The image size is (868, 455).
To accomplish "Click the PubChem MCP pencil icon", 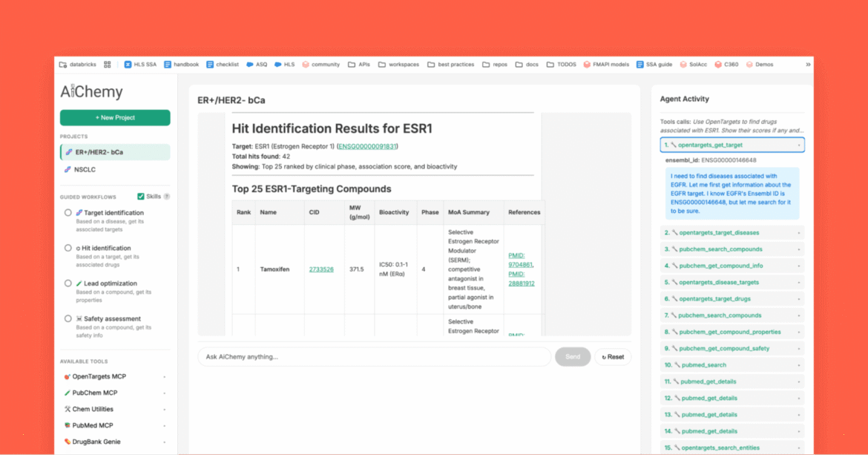I will pyautogui.click(x=67, y=393).
